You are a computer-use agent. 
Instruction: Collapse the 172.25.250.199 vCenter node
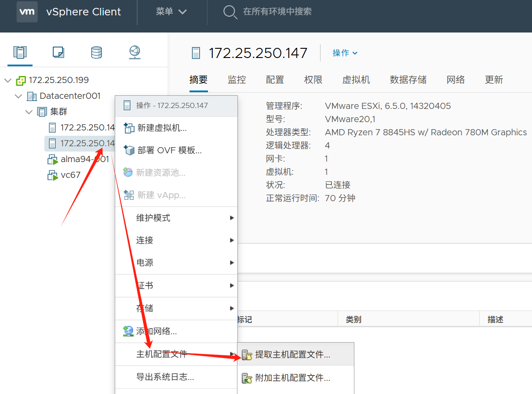click(x=8, y=80)
